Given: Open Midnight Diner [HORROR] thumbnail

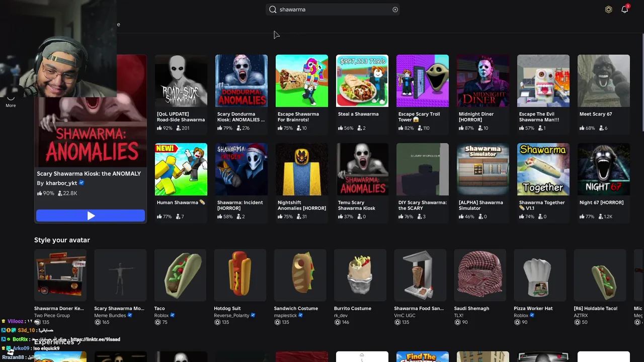Looking at the screenshot, I should 483,81.
